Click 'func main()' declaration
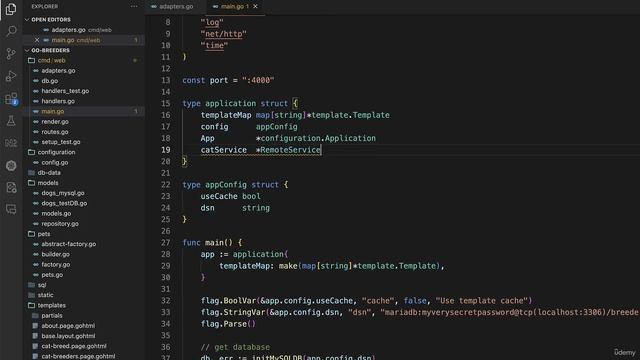 pos(207,243)
